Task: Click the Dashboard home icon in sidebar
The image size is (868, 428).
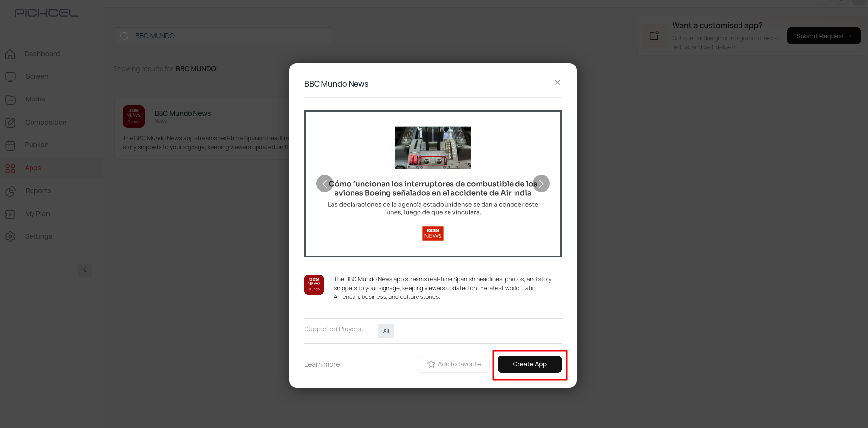Action: click(10, 54)
